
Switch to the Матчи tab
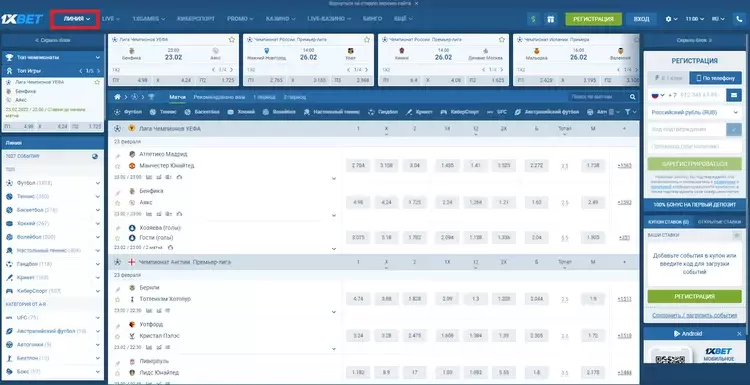pos(177,97)
